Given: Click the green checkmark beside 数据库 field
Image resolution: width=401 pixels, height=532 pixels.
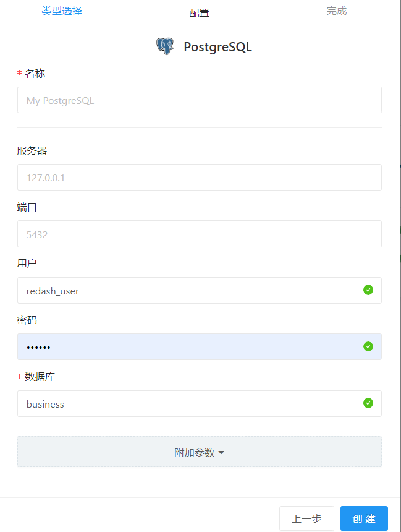Looking at the screenshot, I should pyautogui.click(x=368, y=403).
